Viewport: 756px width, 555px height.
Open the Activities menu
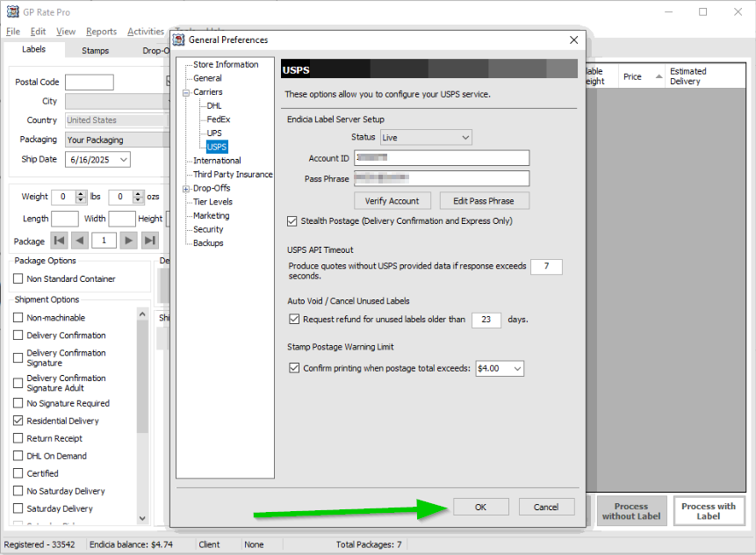tap(146, 32)
